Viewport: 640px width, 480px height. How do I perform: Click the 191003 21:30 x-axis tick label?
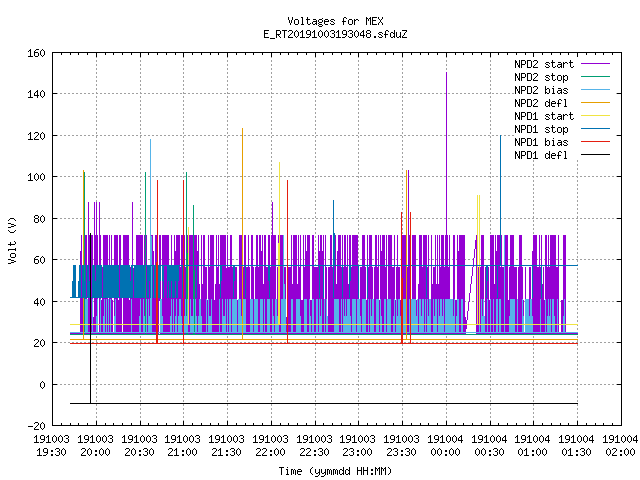(227, 446)
